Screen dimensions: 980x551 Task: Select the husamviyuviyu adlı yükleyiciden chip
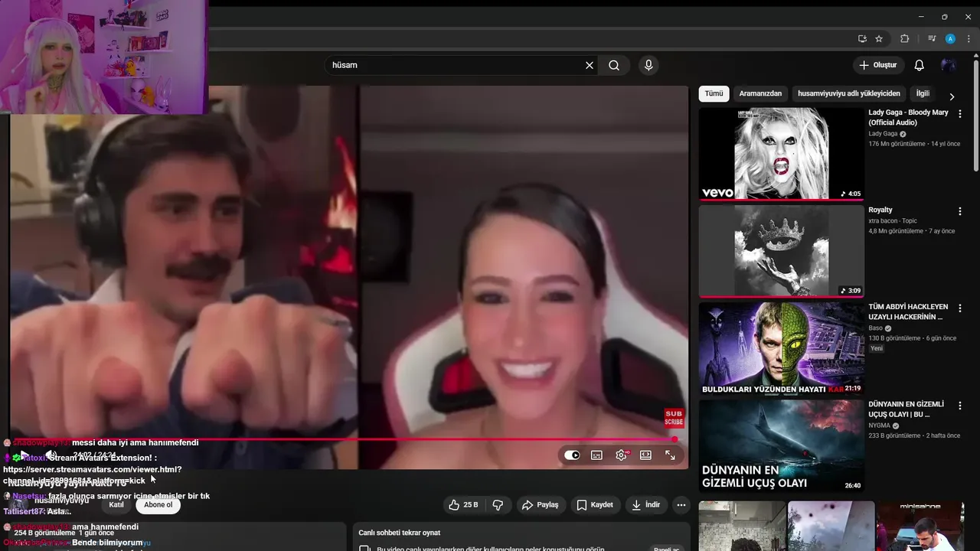[849, 93]
